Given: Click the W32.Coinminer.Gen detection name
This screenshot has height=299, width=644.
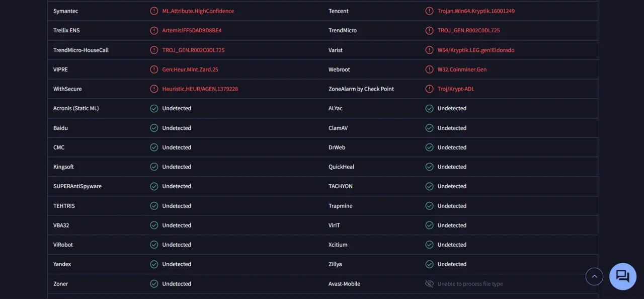Looking at the screenshot, I should coord(462,69).
